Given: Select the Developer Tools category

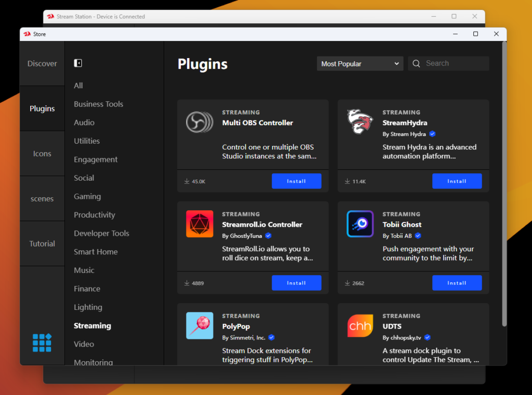Looking at the screenshot, I should 101,233.
